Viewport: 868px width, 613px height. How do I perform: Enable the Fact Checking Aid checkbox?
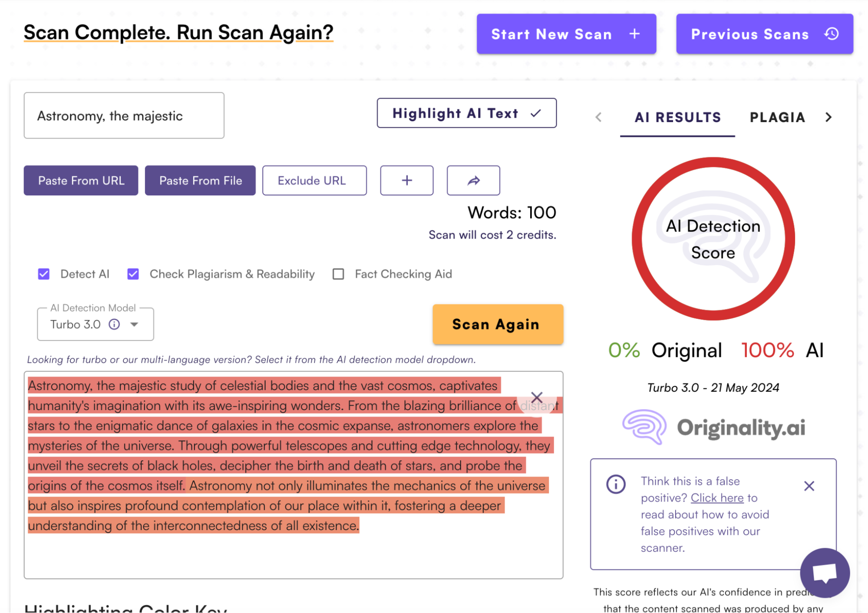[x=338, y=274]
